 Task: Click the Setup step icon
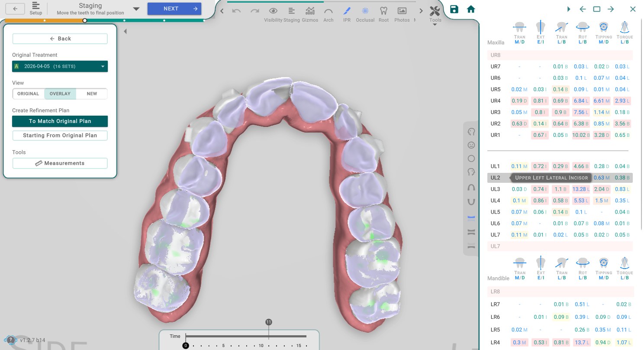click(36, 8)
